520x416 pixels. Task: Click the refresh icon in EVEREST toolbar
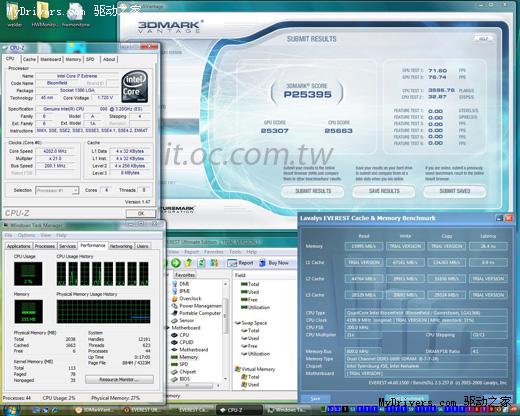[201, 263]
